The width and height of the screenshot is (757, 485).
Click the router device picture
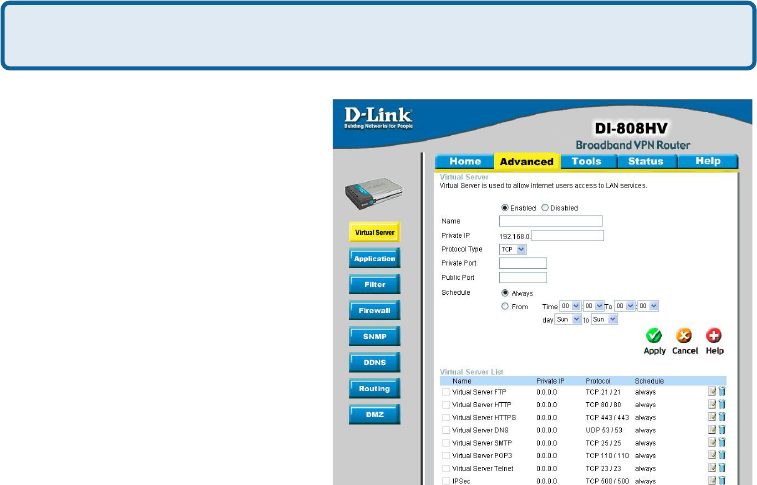tap(373, 193)
